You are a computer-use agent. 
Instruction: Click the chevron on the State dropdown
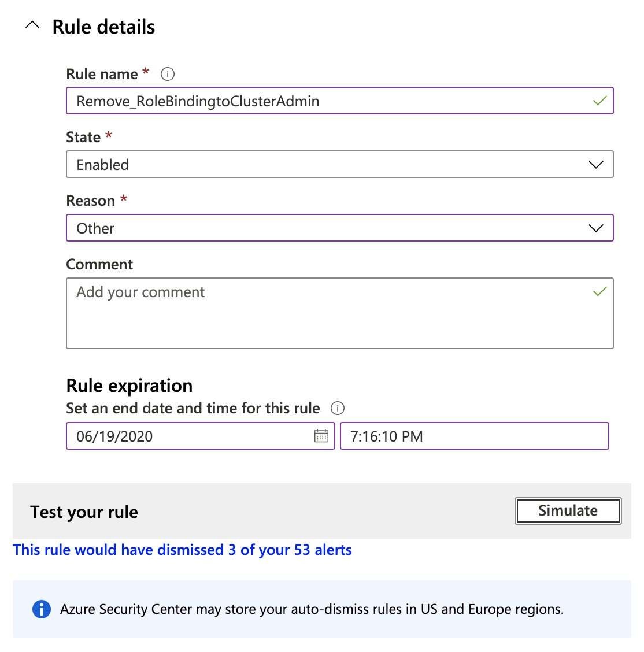point(595,164)
